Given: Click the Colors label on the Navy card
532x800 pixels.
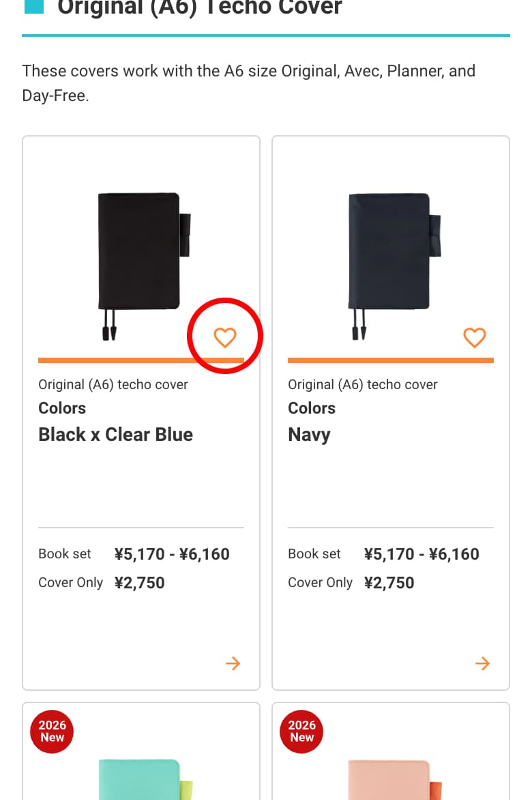Looking at the screenshot, I should point(312,408).
